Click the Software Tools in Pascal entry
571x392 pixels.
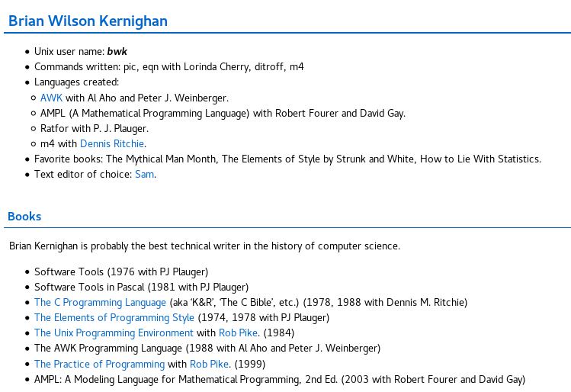click(141, 287)
